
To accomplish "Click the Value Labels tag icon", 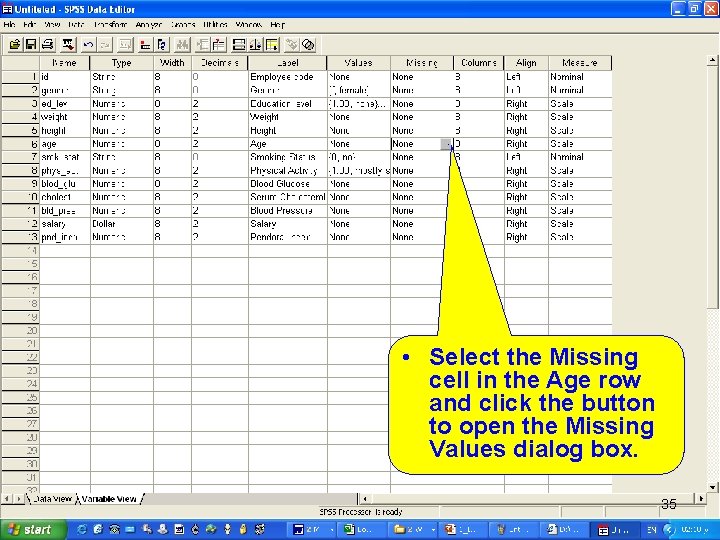I will coord(292,45).
